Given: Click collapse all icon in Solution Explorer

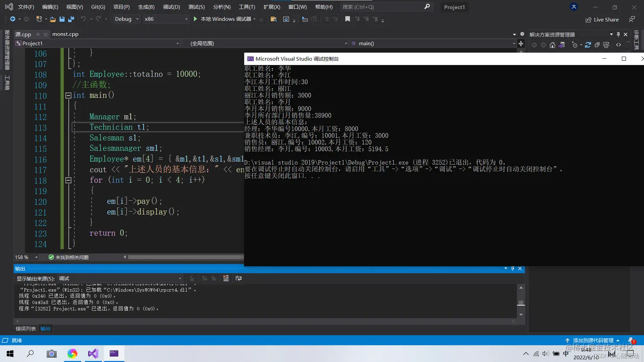Looking at the screenshot, I should point(597,45).
